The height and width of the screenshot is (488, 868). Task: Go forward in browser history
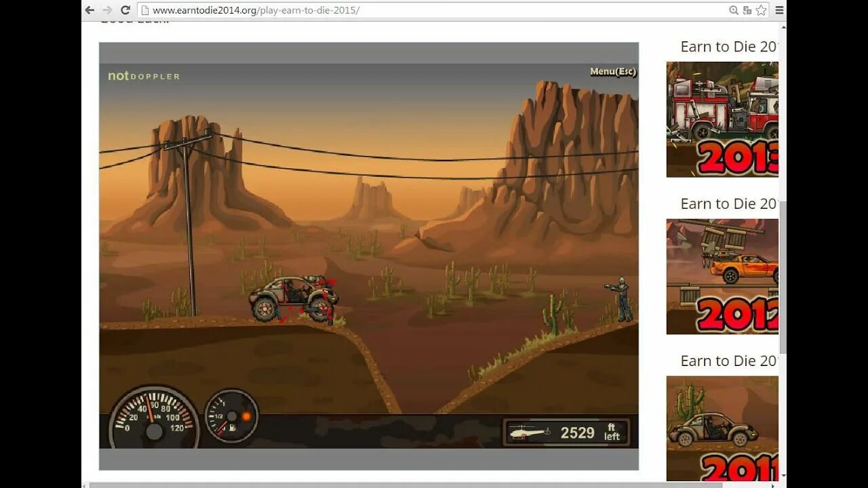pyautogui.click(x=107, y=10)
